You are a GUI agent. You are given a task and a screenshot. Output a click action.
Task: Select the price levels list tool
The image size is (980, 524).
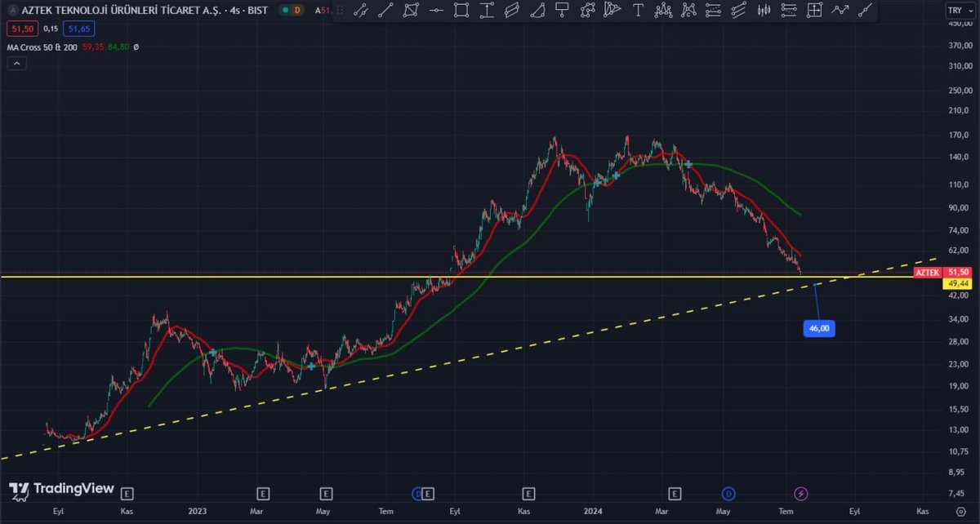(x=788, y=11)
